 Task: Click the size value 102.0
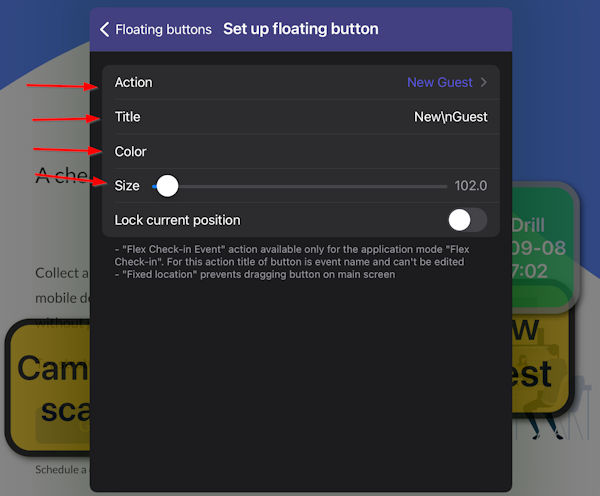point(471,186)
